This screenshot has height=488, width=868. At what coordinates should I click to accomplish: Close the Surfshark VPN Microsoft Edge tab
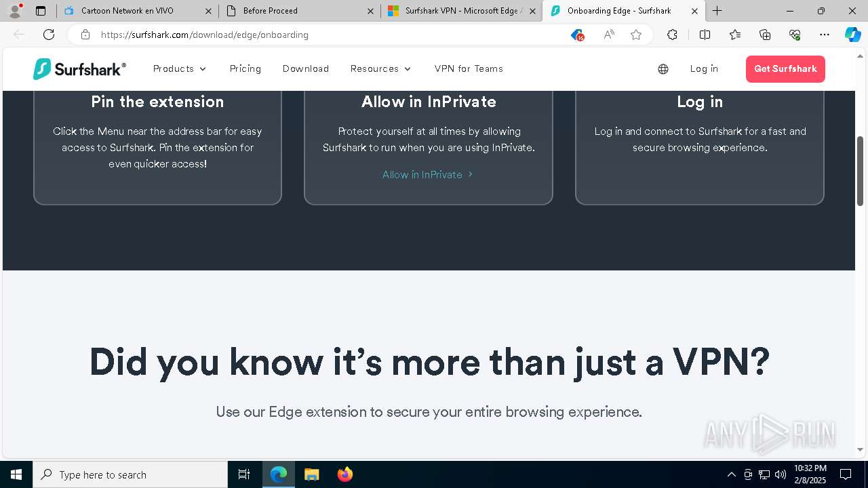(532, 11)
